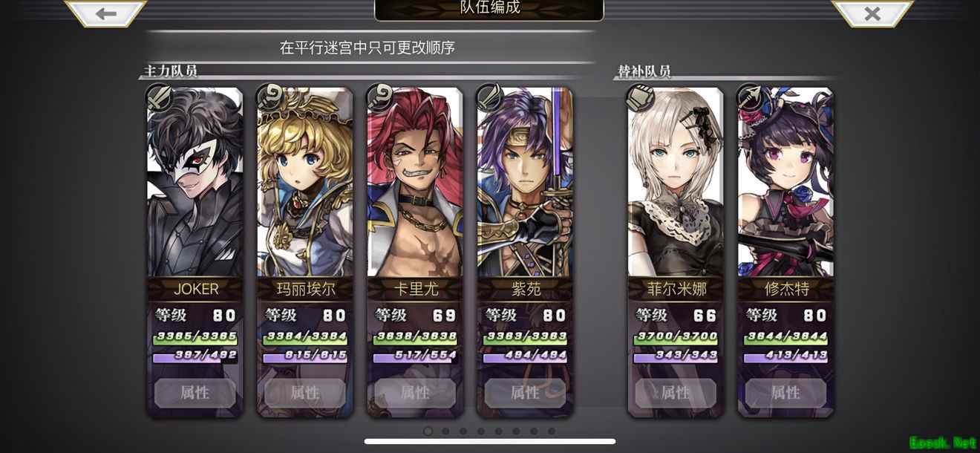Open 属性 for JOKER
This screenshot has height=453, width=980.
pos(195,393)
